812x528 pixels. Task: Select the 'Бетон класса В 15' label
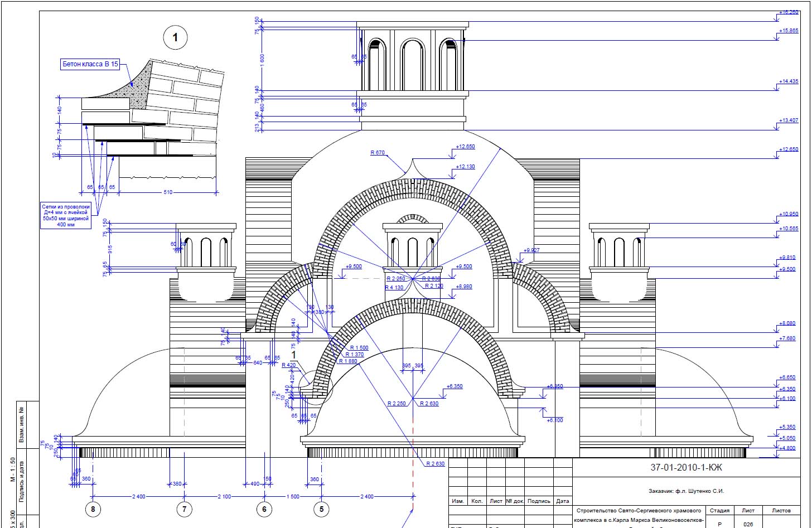(90, 65)
